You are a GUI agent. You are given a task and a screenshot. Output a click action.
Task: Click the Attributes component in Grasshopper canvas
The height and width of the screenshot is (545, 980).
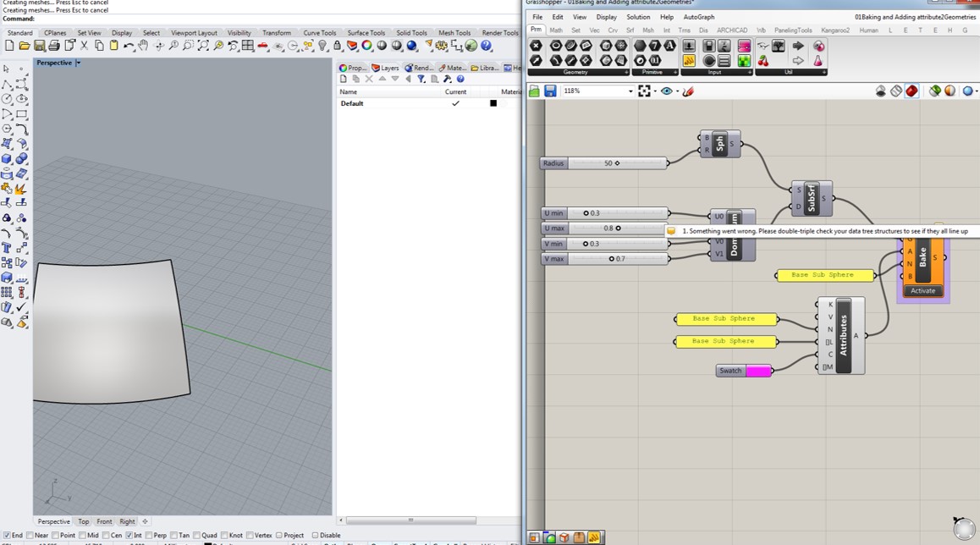click(843, 336)
